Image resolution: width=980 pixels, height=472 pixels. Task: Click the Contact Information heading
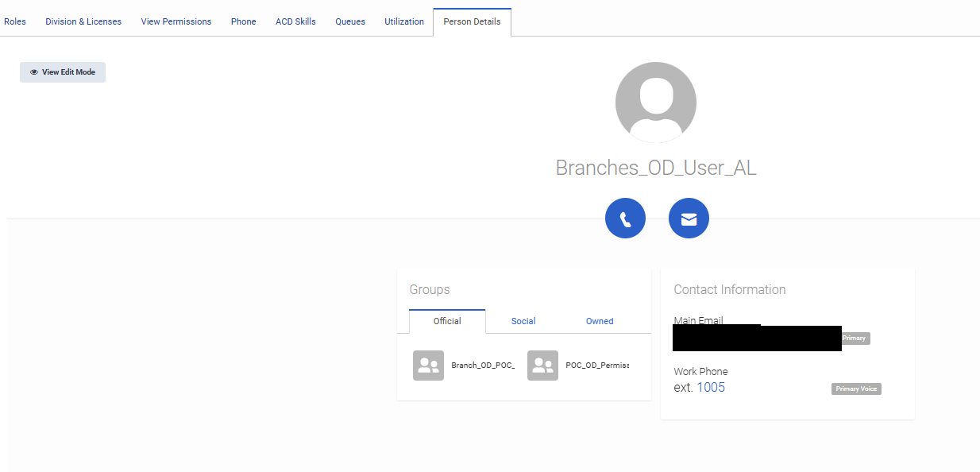coord(730,290)
